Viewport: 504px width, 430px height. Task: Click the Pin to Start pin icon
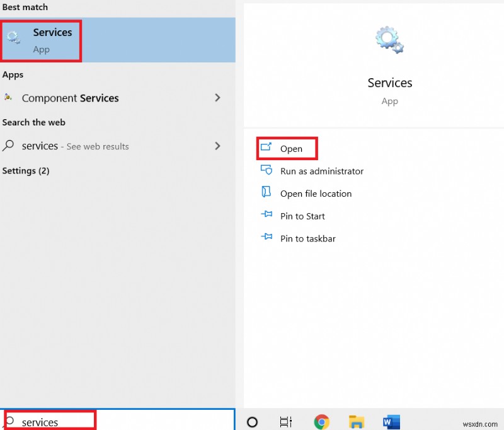click(x=266, y=214)
